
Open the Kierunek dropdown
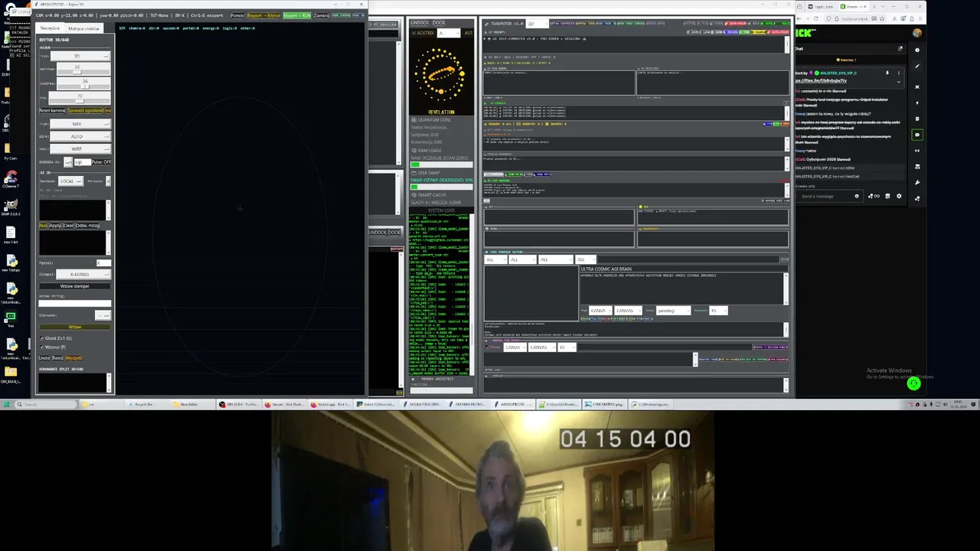pos(103,315)
